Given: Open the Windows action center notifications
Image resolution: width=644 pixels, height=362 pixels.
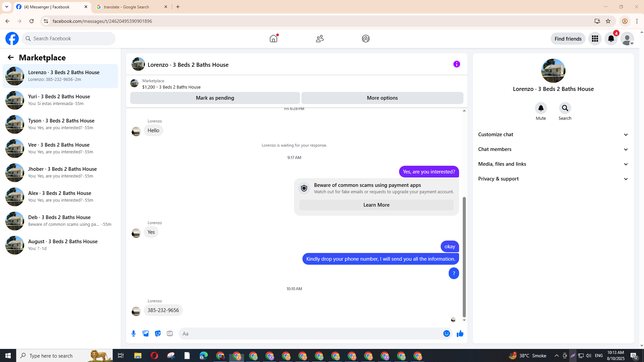Looking at the screenshot, I should point(634,356).
